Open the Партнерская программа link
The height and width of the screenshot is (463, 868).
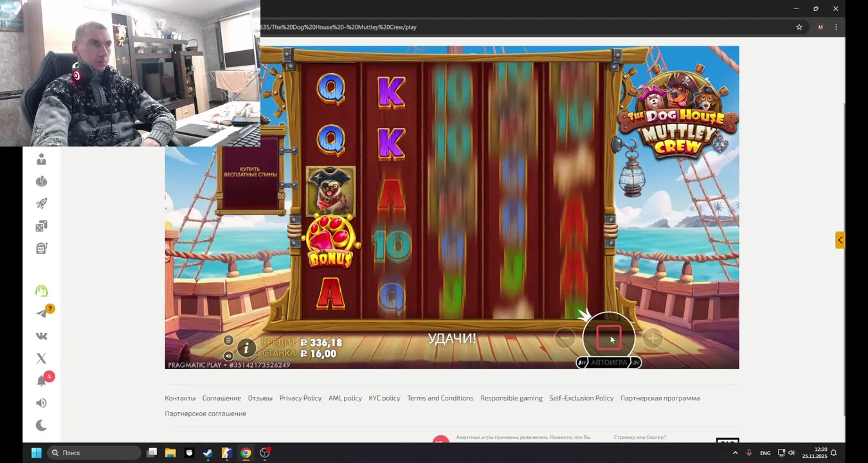coord(660,398)
